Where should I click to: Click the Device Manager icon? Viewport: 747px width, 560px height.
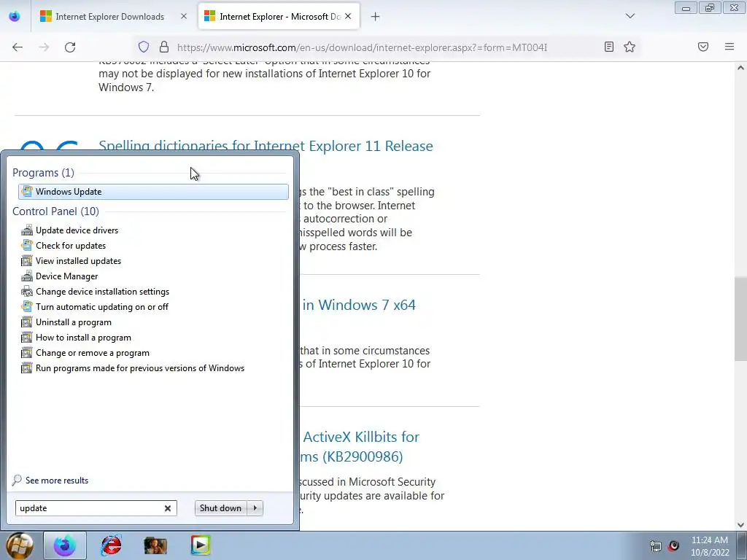pyautogui.click(x=27, y=276)
